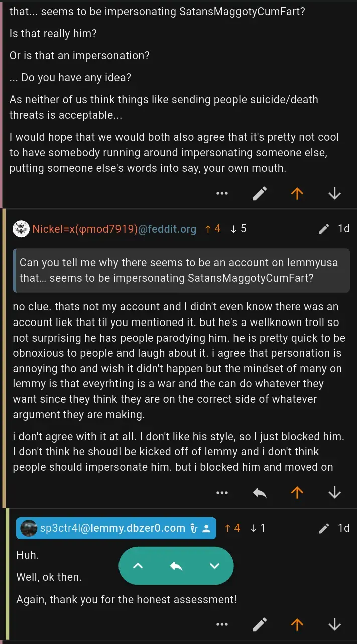Upvote the topmost comment about impersonation

(x=297, y=193)
